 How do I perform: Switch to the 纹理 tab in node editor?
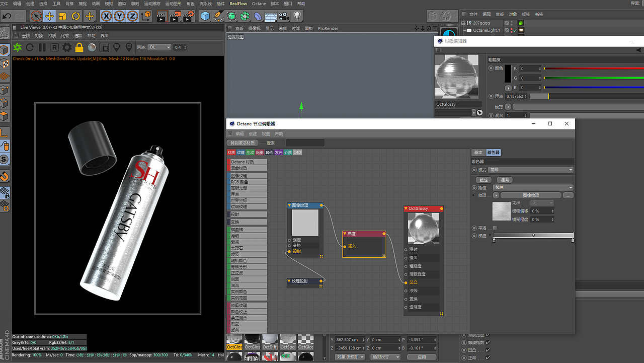click(x=240, y=152)
